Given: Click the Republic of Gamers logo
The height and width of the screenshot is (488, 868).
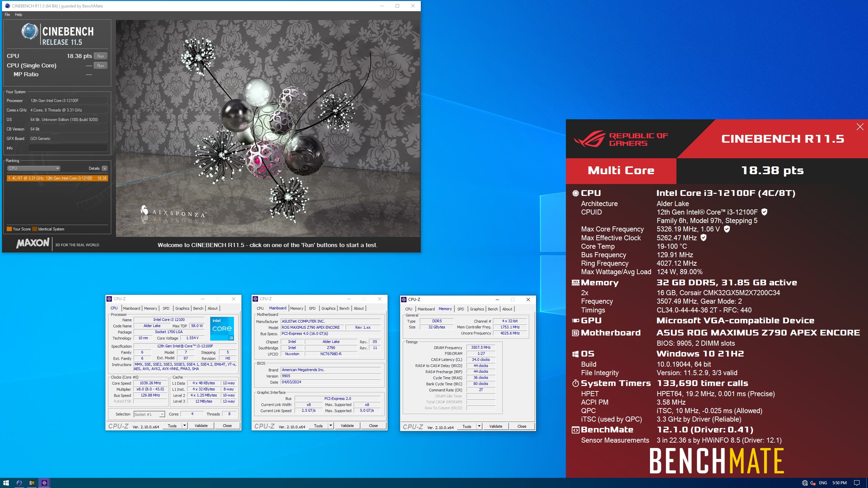Looking at the screenshot, I should point(620,139).
